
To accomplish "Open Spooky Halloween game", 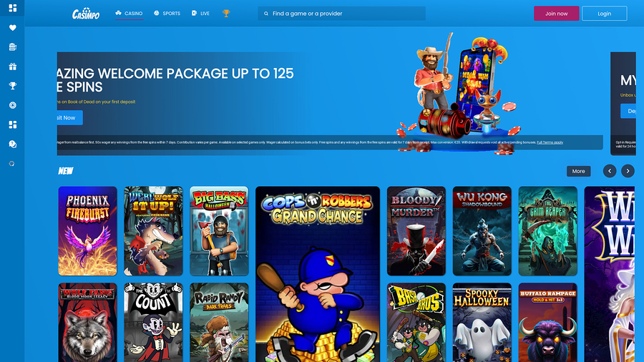I will [x=482, y=322].
